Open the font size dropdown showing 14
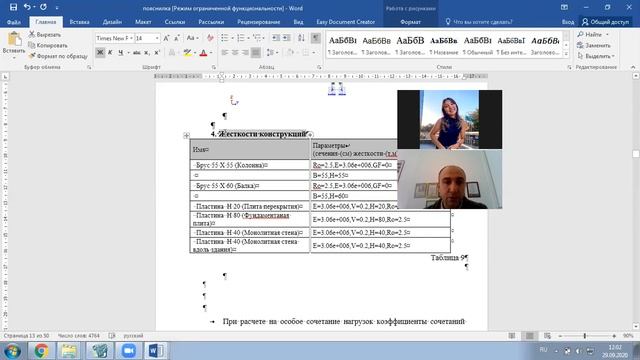 157,38
